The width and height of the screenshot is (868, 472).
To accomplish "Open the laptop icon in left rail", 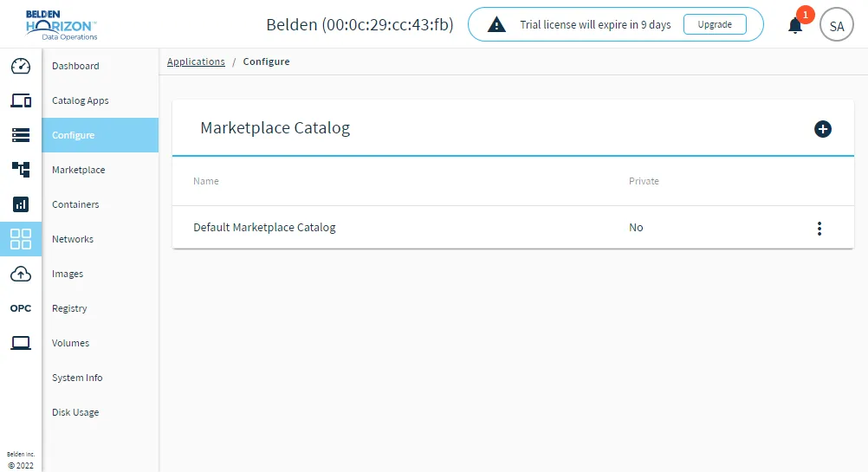I will [x=21, y=343].
